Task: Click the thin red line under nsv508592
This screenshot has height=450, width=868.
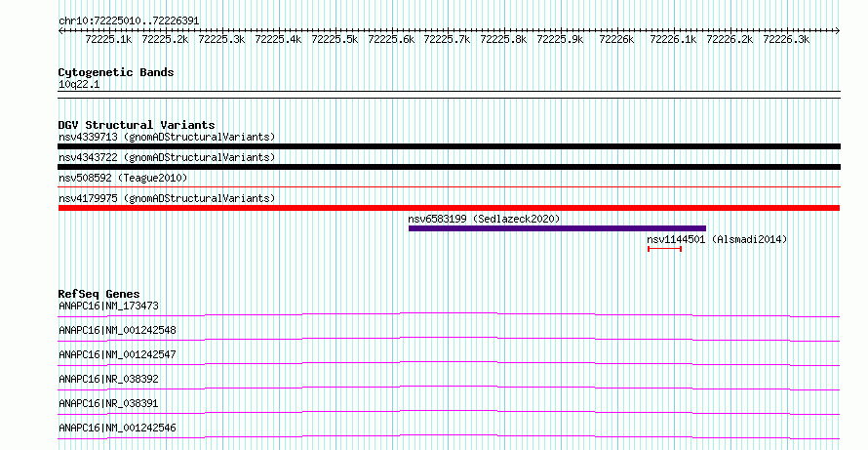Action: 449,187
